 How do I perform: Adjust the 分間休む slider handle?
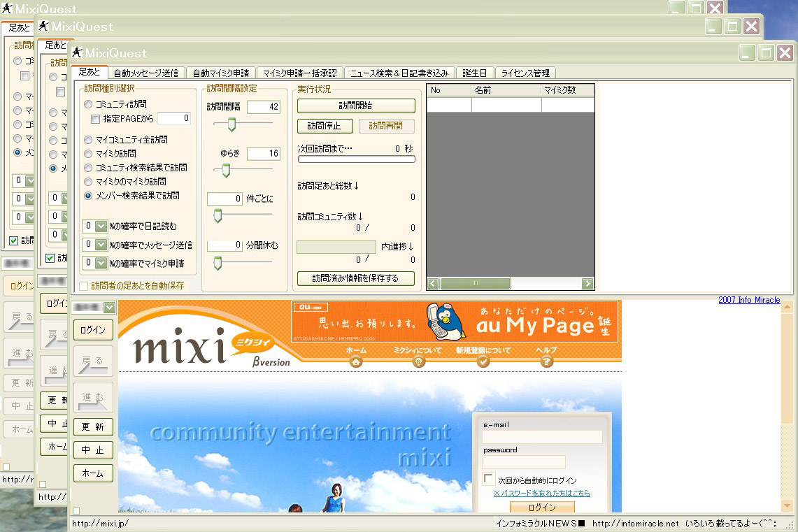(x=218, y=263)
